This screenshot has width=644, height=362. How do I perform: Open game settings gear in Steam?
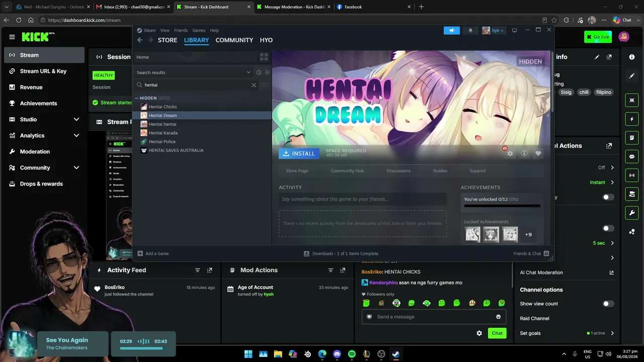coord(510,153)
